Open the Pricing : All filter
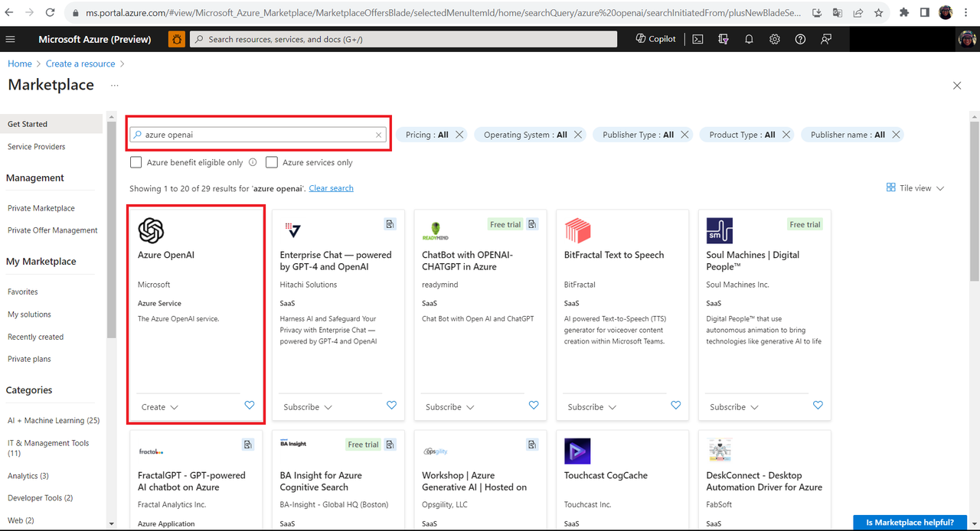 [427, 135]
